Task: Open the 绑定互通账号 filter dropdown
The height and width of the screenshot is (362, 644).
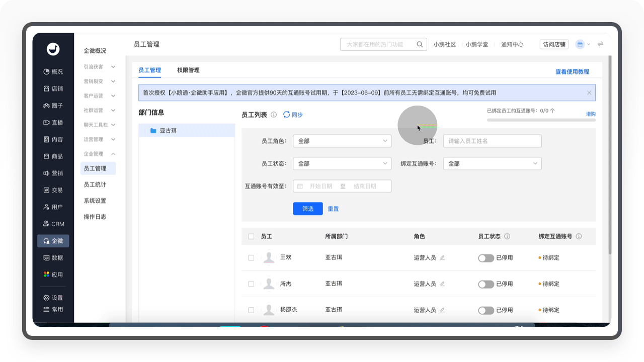Action: coord(492,163)
